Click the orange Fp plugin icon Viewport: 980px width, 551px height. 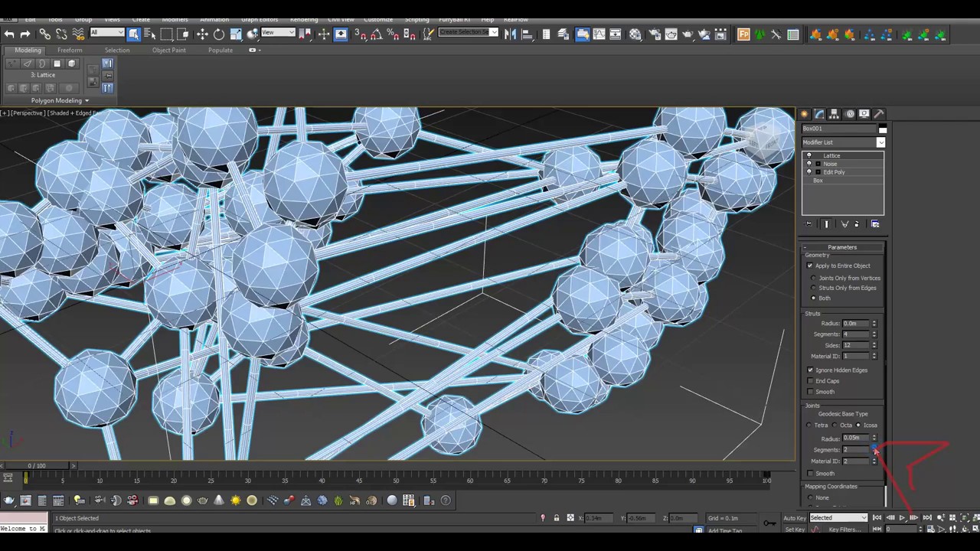tap(743, 34)
